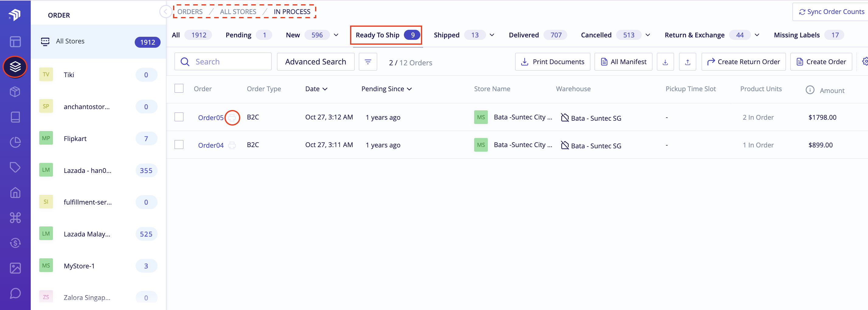868x310 pixels.
Task: Click the Anchanto logo icon in the sidebar
Action: [x=15, y=15]
